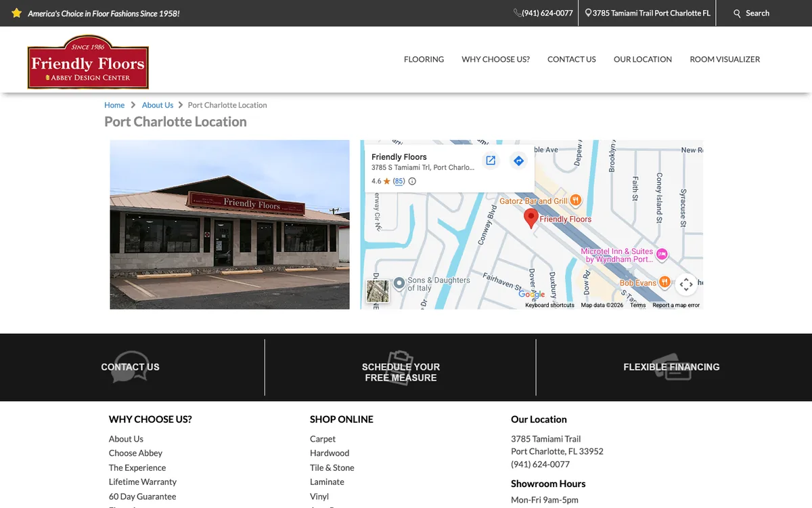Click the storefront photo
Image resolution: width=812 pixels, height=508 pixels.
(x=230, y=225)
